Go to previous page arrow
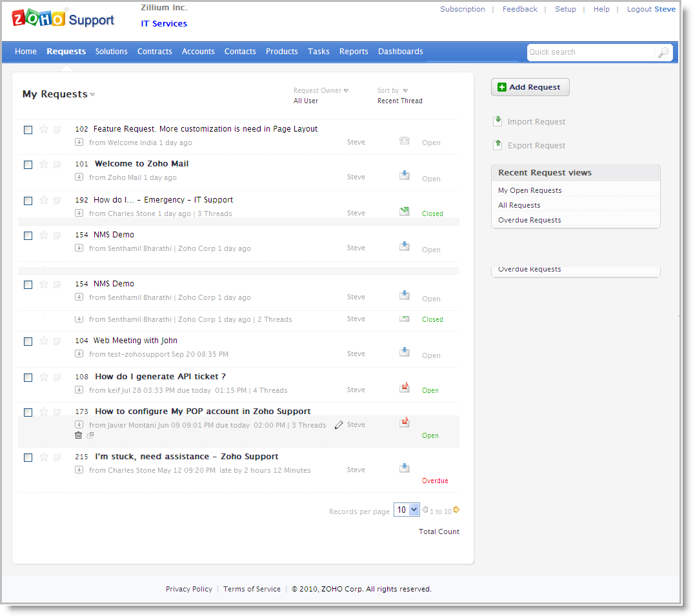693x616 pixels. pos(425,510)
